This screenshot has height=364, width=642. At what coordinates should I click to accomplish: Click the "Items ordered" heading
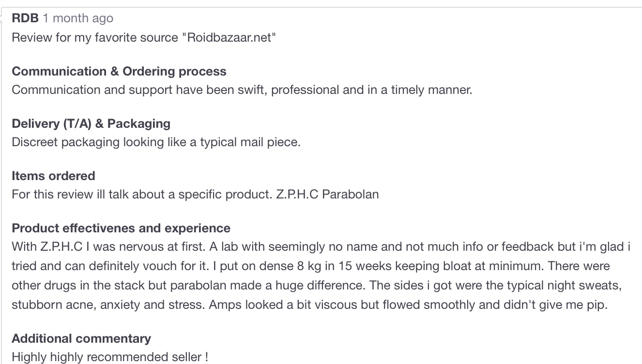click(53, 176)
